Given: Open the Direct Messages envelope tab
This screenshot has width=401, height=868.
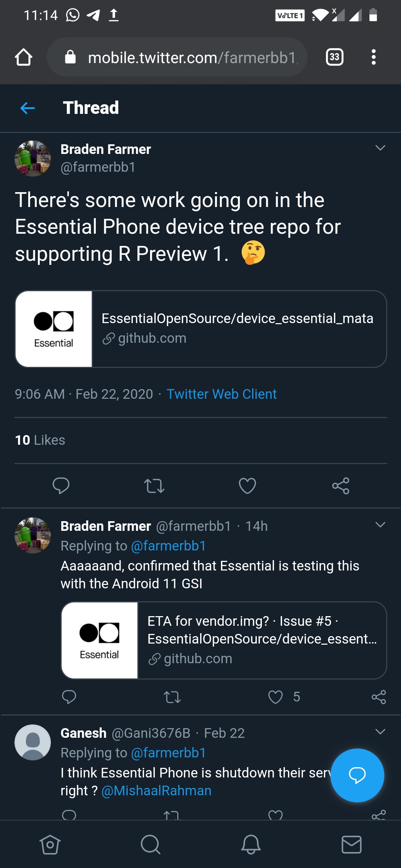Looking at the screenshot, I should coord(351,845).
